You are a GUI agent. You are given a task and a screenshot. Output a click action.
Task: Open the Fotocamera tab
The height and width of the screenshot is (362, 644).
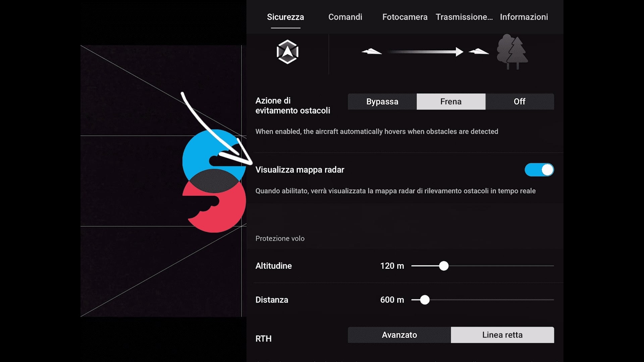[405, 17]
